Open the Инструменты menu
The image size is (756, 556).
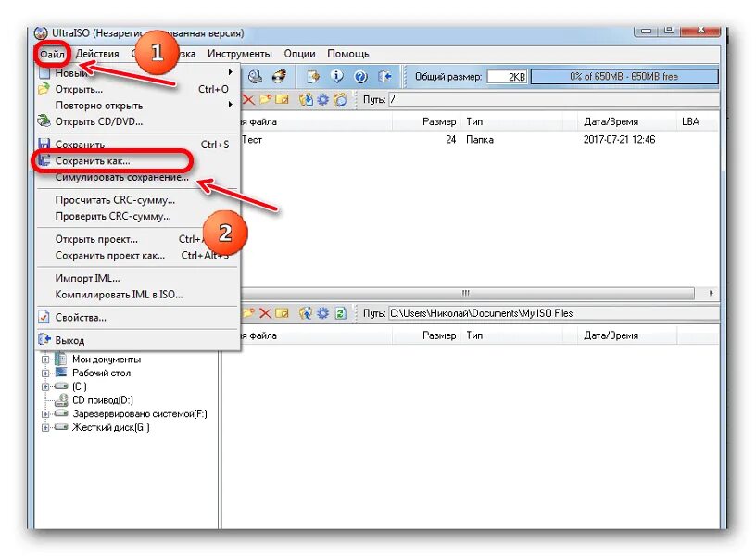[x=240, y=54]
